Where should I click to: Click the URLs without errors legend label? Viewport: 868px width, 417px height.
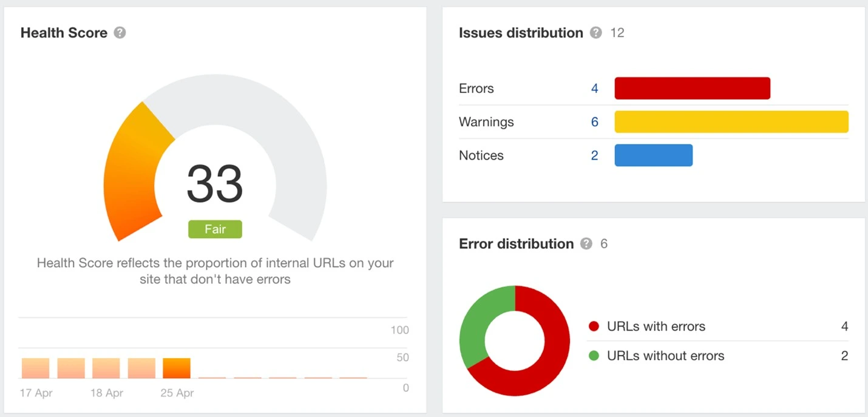click(x=665, y=356)
